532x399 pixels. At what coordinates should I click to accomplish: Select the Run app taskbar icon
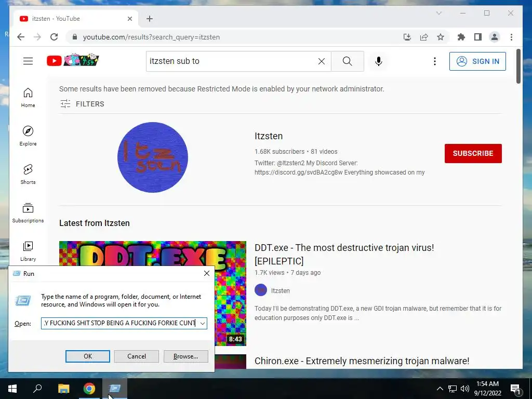115,389
